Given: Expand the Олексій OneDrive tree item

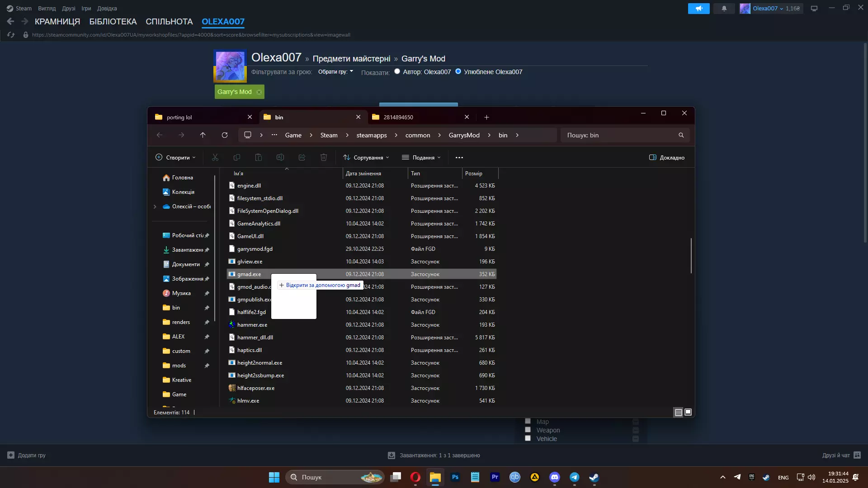Looking at the screenshot, I should 155,206.
